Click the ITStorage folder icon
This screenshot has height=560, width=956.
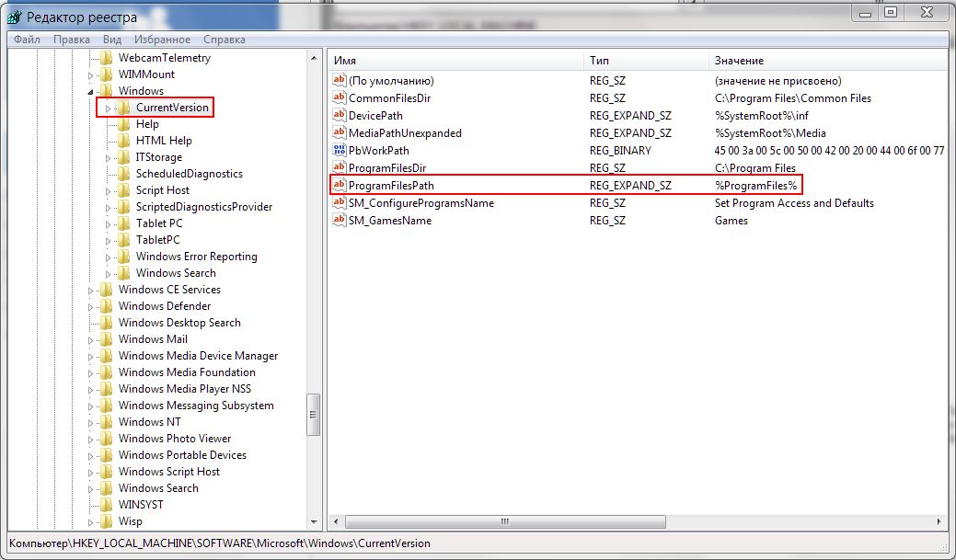124,157
